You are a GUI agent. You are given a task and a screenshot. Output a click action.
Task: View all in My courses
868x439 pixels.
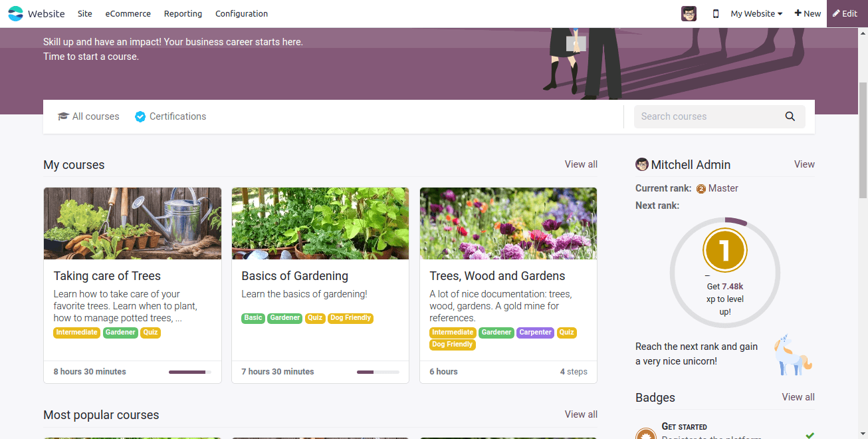[x=581, y=164]
